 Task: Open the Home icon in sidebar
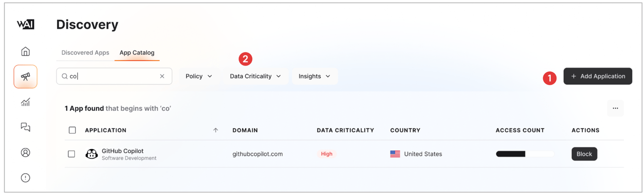click(x=25, y=51)
